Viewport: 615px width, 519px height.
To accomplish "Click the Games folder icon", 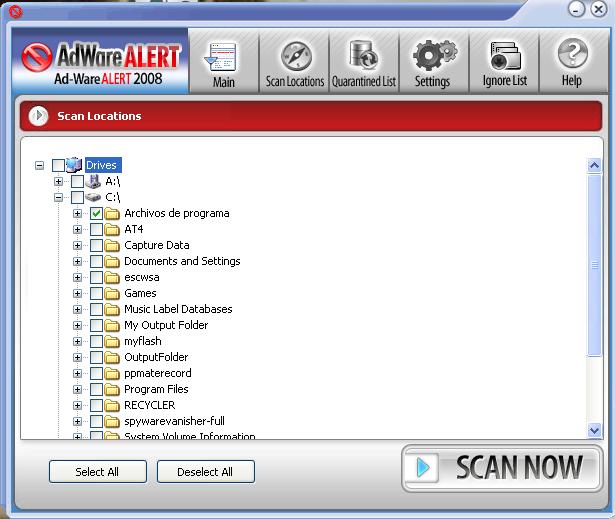I will pyautogui.click(x=112, y=293).
